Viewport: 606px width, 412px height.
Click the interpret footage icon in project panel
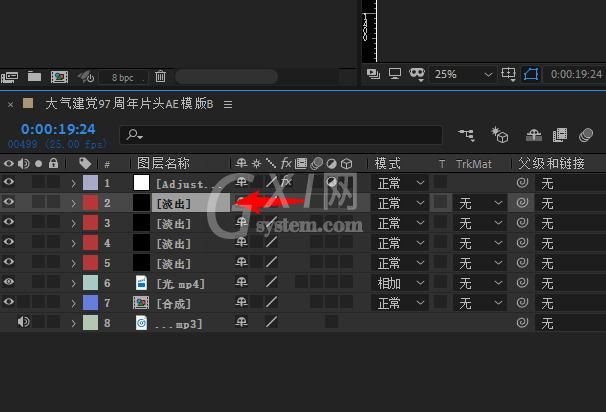pyautogui.click(x=9, y=77)
